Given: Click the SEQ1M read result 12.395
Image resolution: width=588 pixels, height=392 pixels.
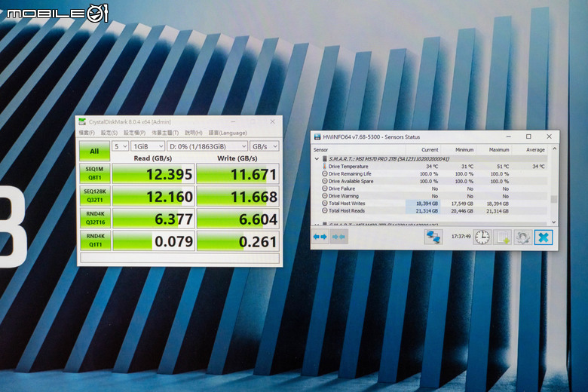Looking at the screenshot, I should click(x=153, y=174).
